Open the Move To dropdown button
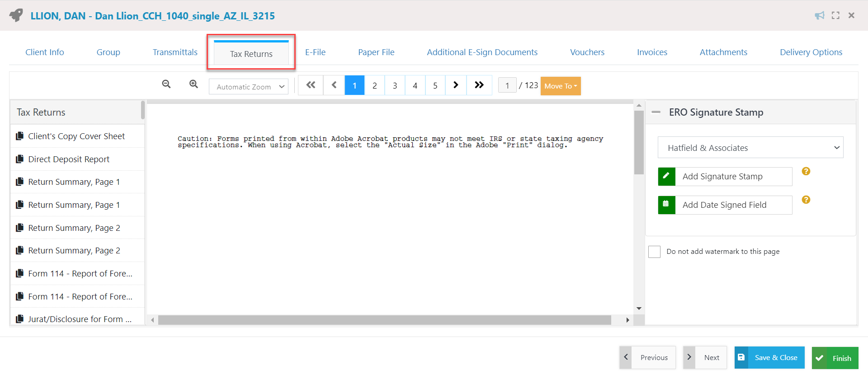Screen dimensions: 868x379 (561, 86)
